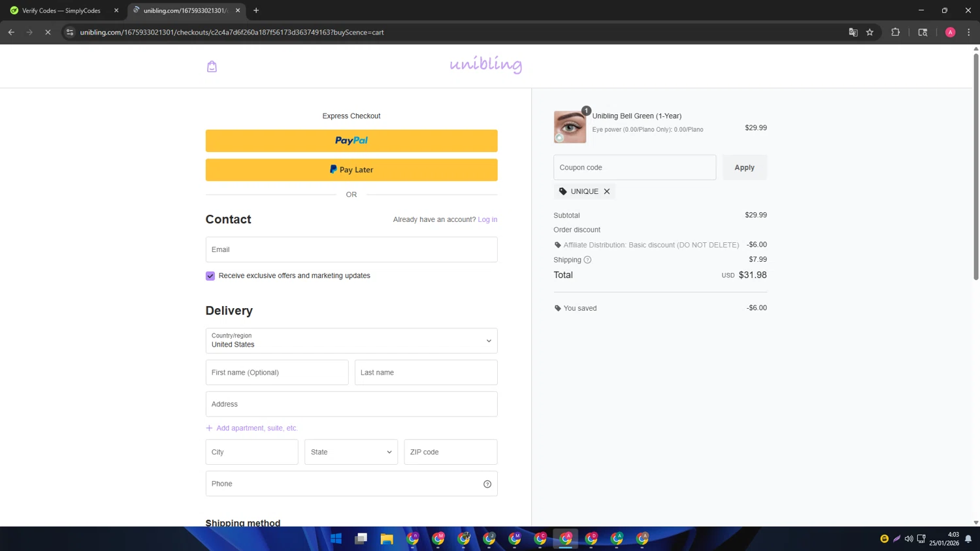Viewport: 980px width, 551px height.
Task: Bookmark this page with the star icon
Action: tap(870, 32)
